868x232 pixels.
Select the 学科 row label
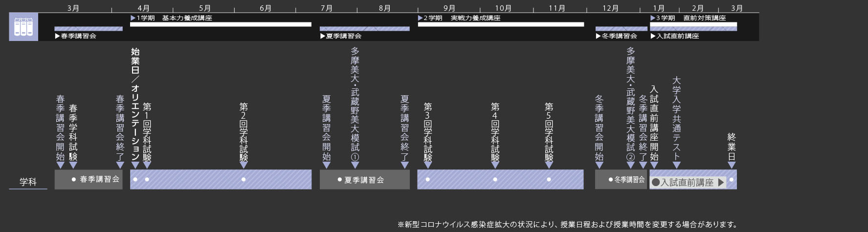[x=28, y=182]
